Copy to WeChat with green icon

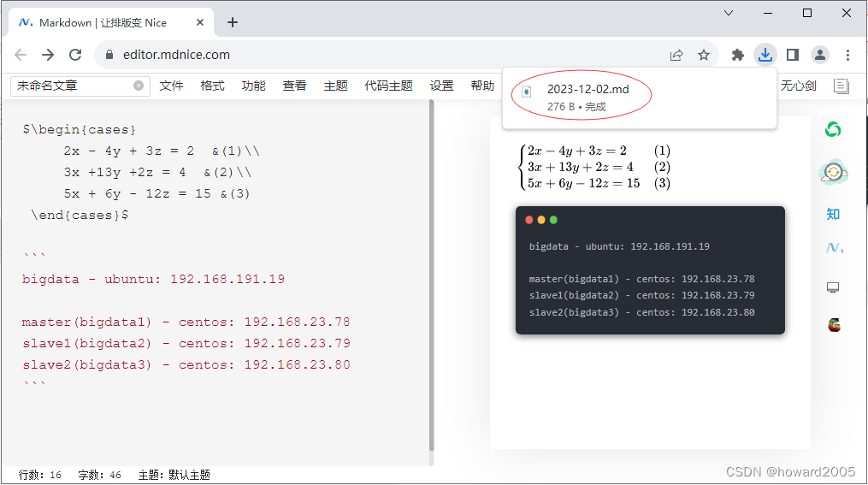(833, 129)
